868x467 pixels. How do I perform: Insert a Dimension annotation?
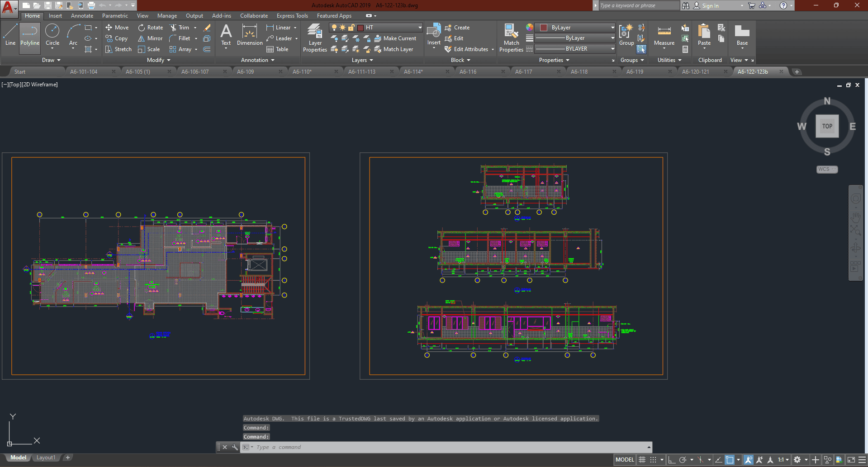[x=250, y=35]
